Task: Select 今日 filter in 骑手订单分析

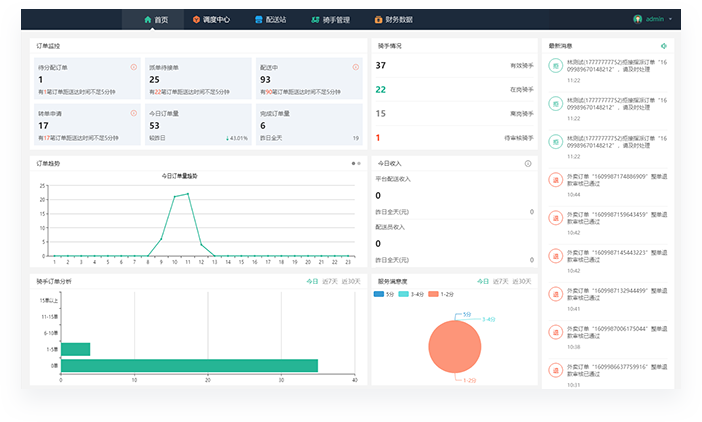Action: click(312, 281)
